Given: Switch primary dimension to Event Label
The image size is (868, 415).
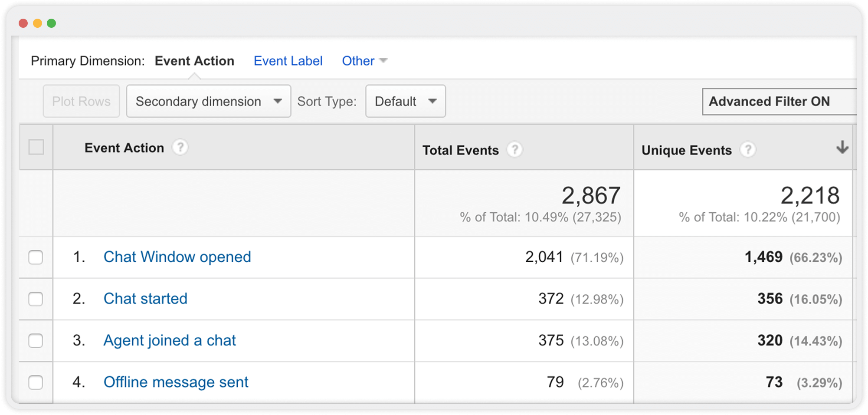Looking at the screenshot, I should point(288,61).
